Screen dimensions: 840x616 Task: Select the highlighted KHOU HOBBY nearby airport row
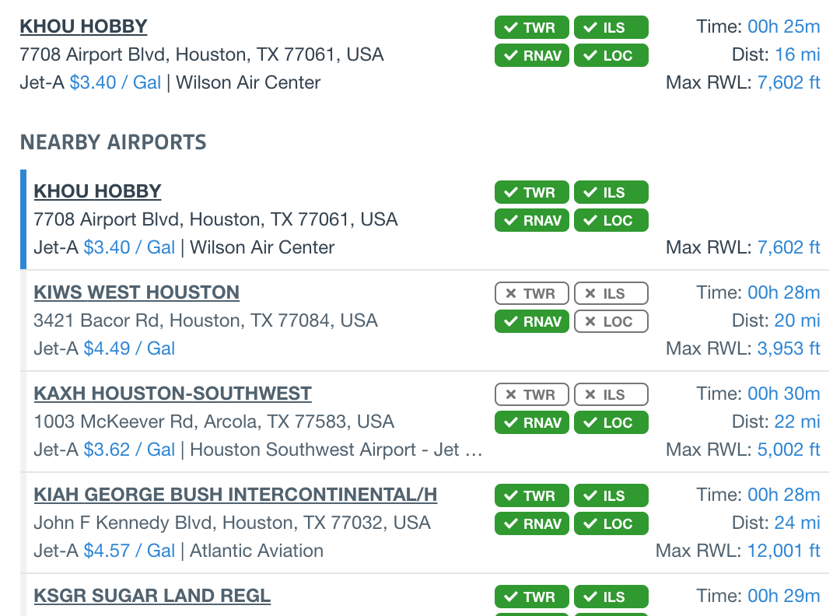click(x=425, y=219)
